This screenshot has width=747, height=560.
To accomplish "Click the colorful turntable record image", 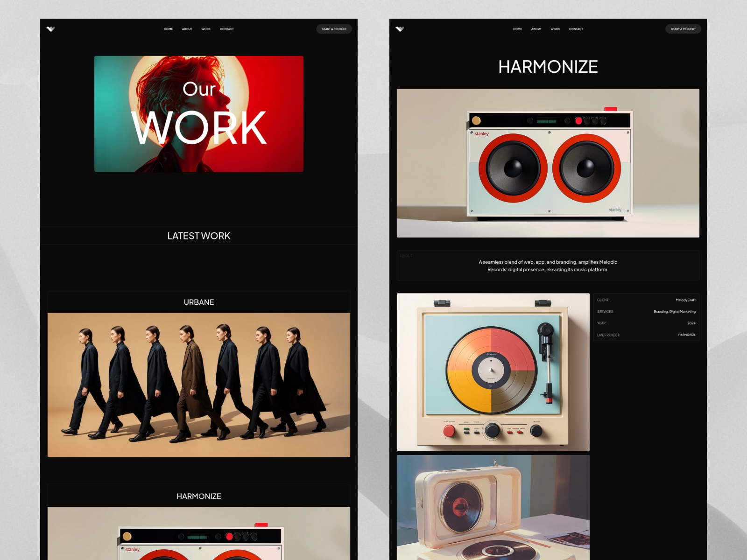I will click(x=493, y=372).
